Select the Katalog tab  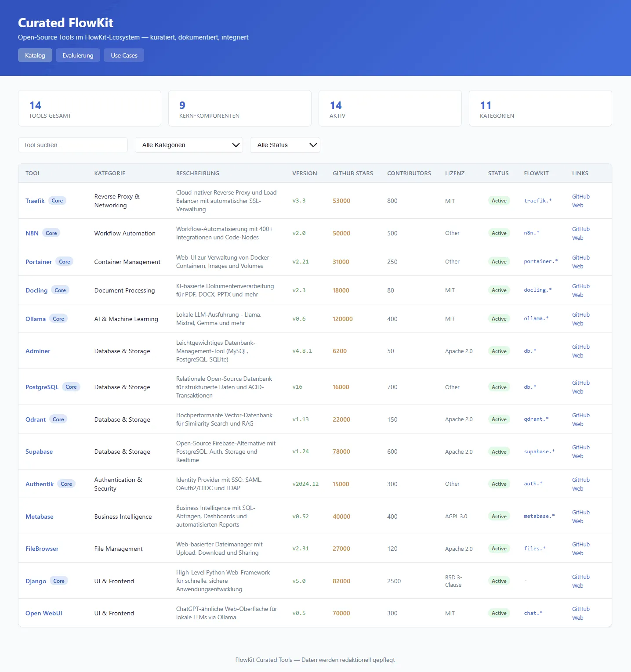pos(35,55)
